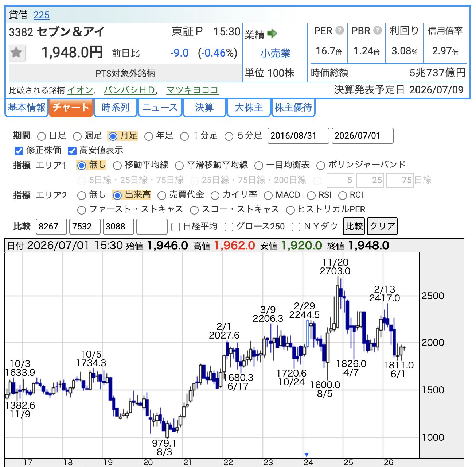Open the 決算 tab

point(204,108)
